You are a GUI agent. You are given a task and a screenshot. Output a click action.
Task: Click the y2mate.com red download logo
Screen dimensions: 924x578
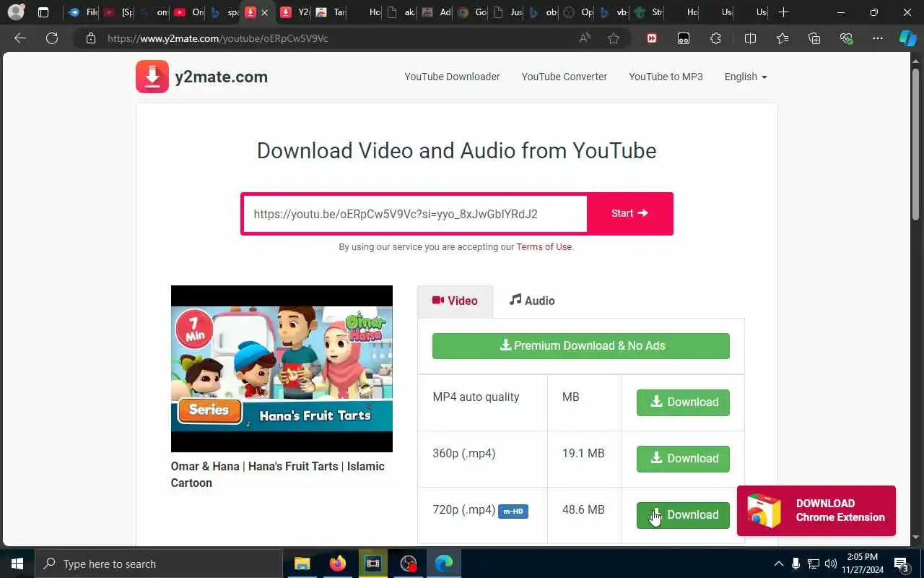(x=152, y=77)
